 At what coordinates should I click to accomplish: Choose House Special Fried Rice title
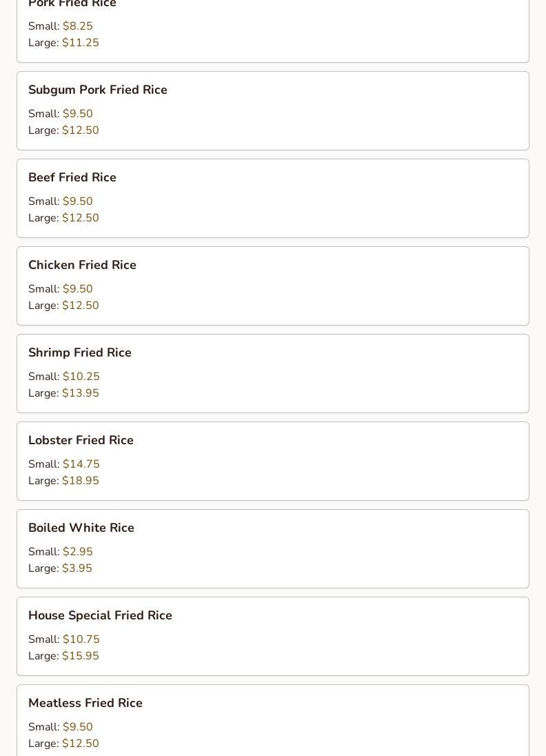coord(100,615)
